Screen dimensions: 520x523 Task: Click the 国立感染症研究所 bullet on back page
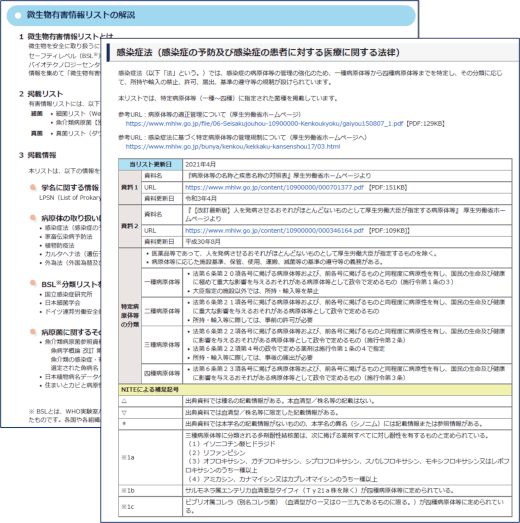(68, 294)
